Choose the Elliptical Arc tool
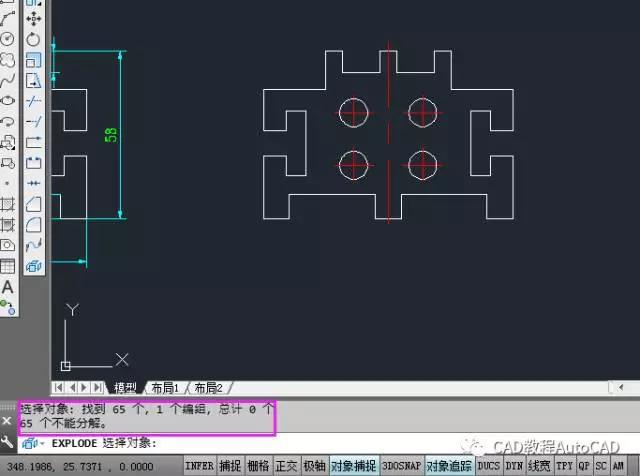This screenshot has width=640, height=476. 7,121
